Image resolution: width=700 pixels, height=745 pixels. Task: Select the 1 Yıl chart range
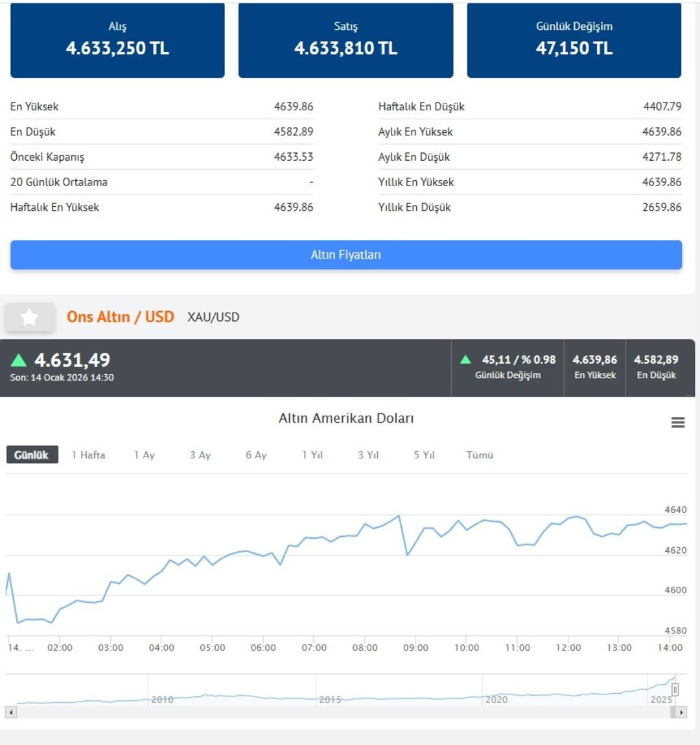click(x=312, y=455)
